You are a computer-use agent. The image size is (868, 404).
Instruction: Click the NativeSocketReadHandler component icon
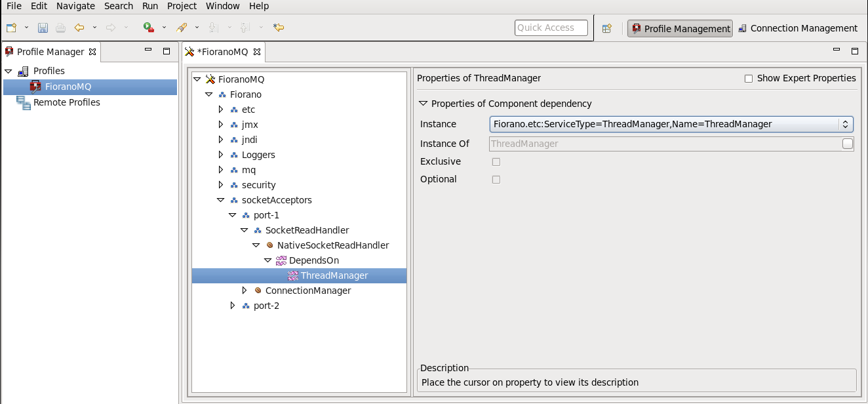point(269,245)
